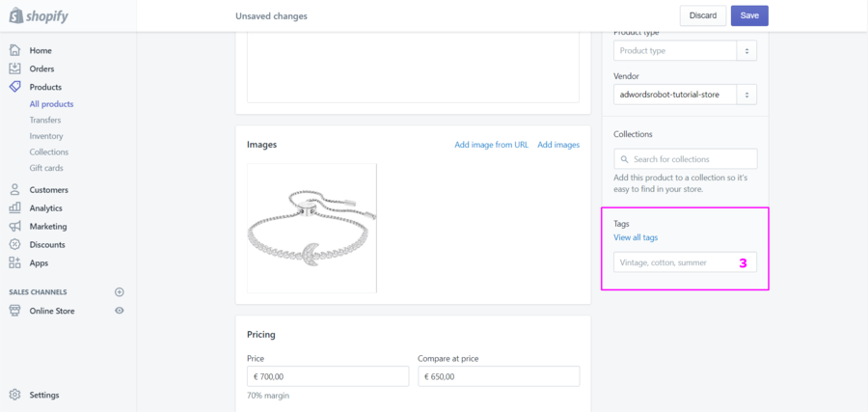View Online Store using eye icon
The width and height of the screenshot is (868, 412).
[x=120, y=311]
